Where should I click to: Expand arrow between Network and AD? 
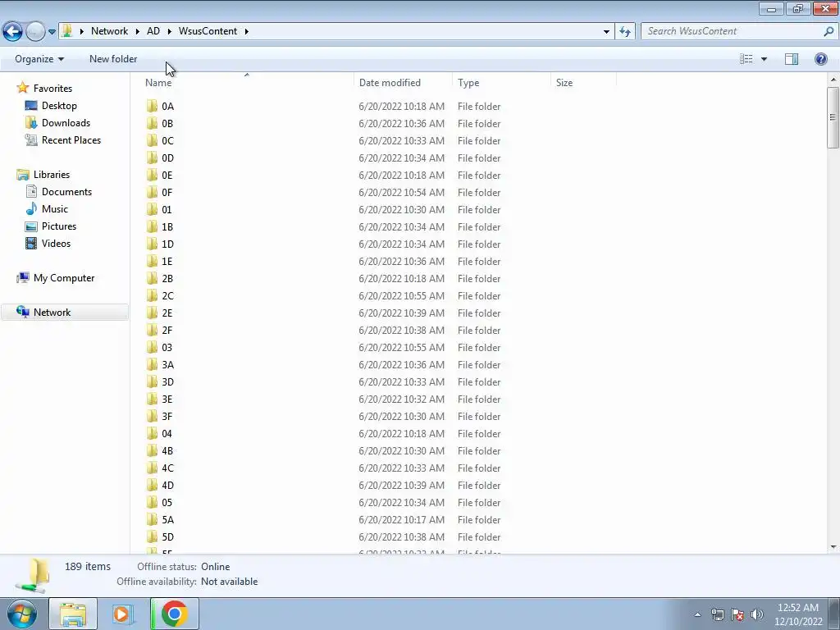click(x=138, y=31)
